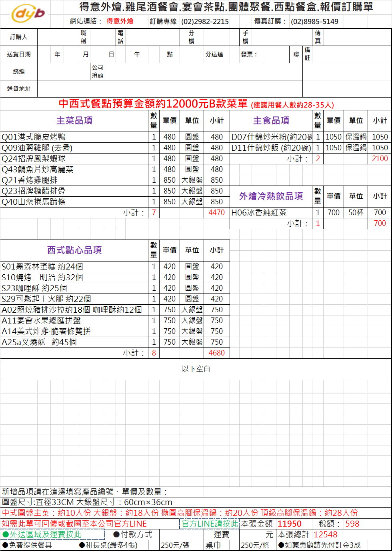Click the blank field beside 訂購人
Viewport: 392px width, 551px height.
58,37
